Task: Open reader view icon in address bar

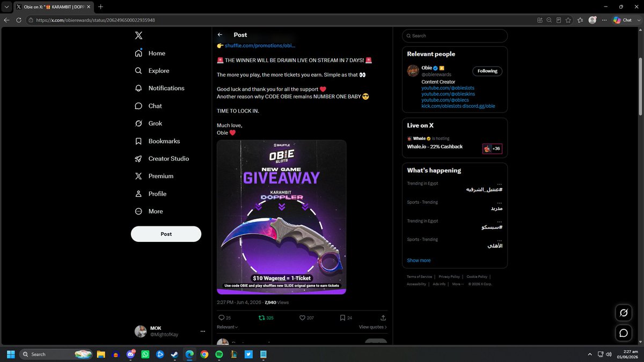Action: pos(559,20)
